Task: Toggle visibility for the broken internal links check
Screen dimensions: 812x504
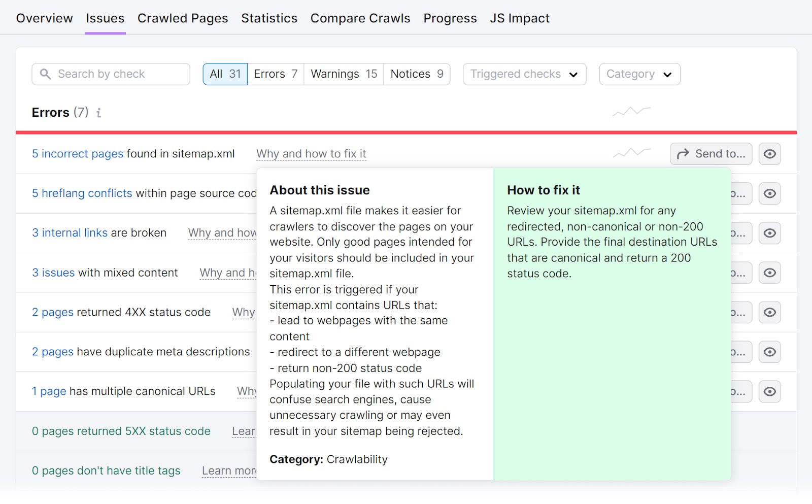Action: (x=770, y=233)
